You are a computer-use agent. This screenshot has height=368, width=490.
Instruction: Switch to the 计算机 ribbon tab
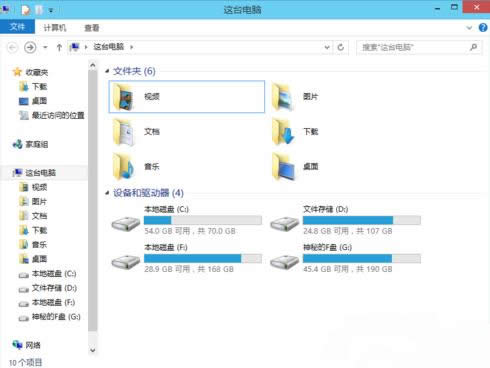tap(55, 27)
